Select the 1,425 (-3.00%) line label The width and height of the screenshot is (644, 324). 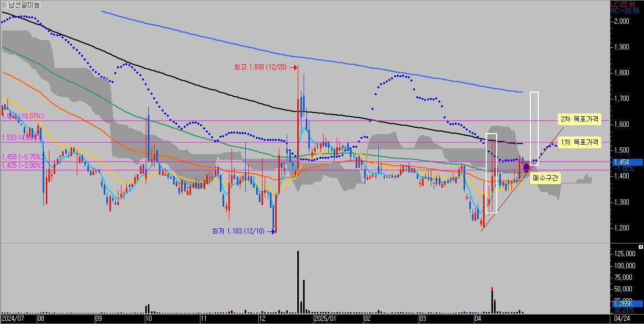[x=22, y=165]
